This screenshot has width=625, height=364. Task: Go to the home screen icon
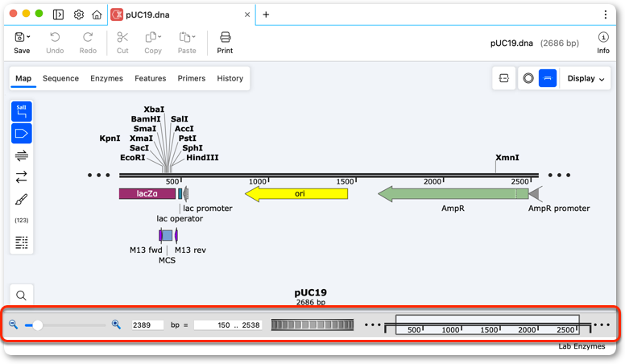(x=97, y=14)
